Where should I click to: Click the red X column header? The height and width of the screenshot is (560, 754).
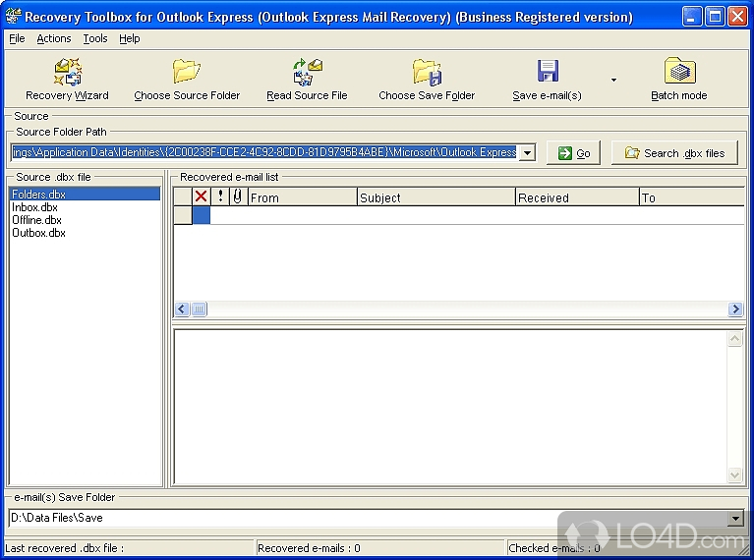click(x=202, y=196)
